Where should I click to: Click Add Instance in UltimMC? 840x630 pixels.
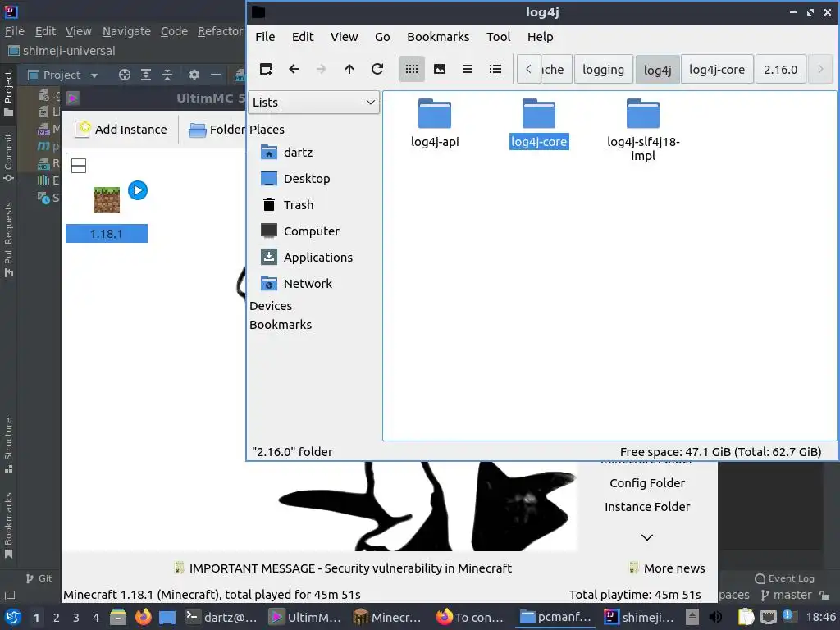121,130
